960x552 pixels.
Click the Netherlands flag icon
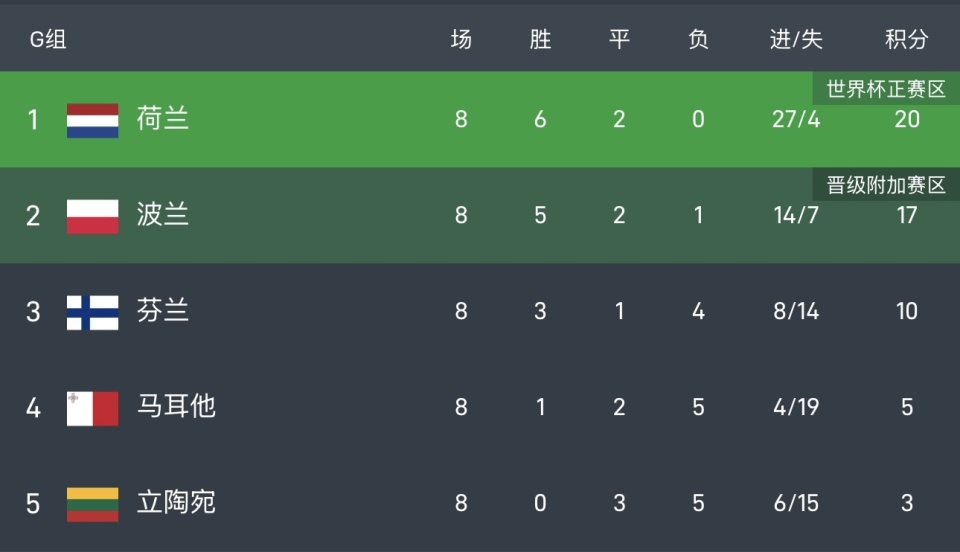[92, 120]
